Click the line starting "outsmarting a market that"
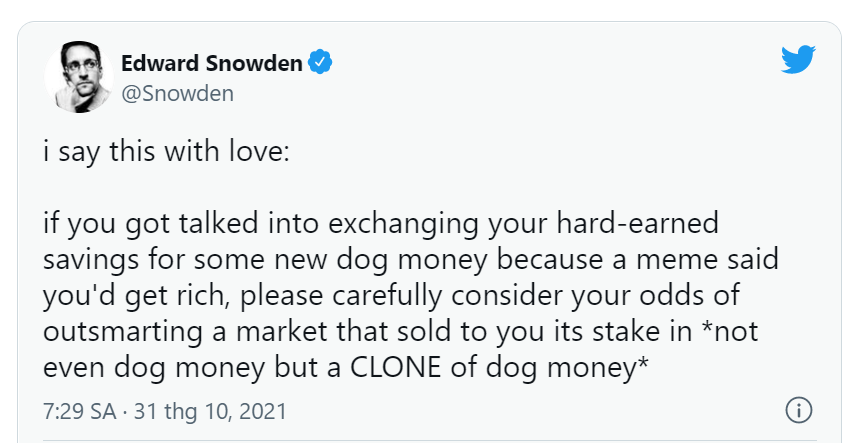The width and height of the screenshot is (862, 443). (x=401, y=332)
